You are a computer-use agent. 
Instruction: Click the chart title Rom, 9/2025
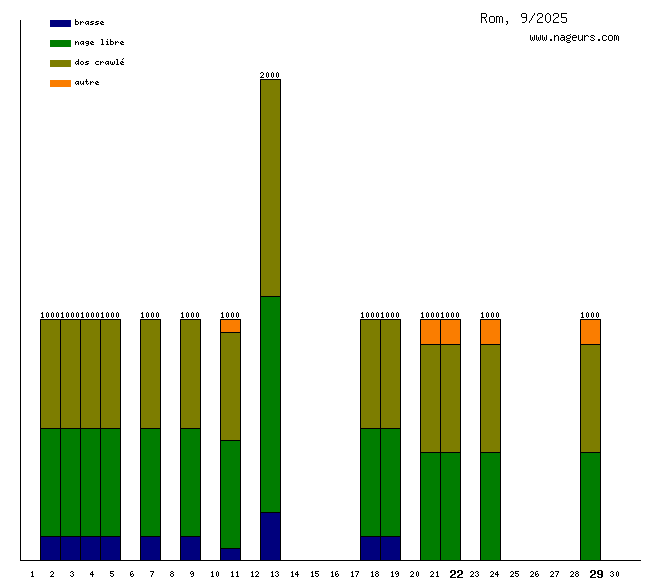524,18
